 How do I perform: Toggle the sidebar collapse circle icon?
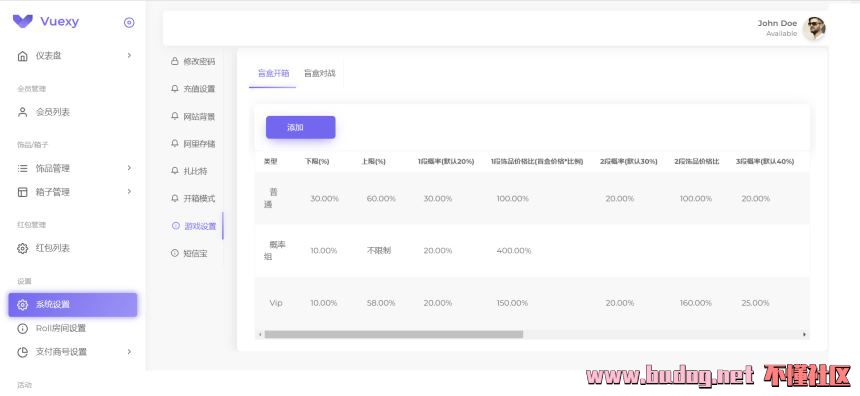129,22
